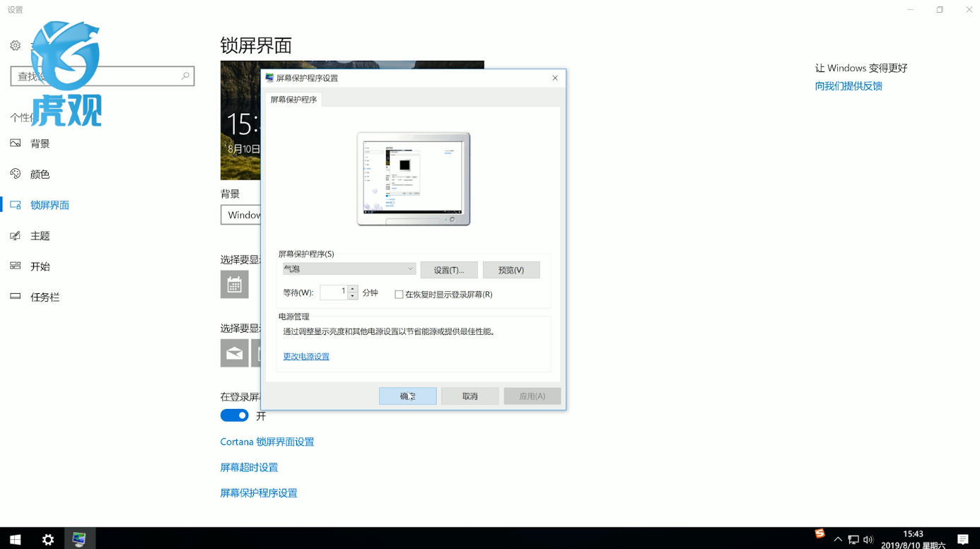Click the lock screen preview image
Screen dimensions: 980x549
(x=240, y=120)
